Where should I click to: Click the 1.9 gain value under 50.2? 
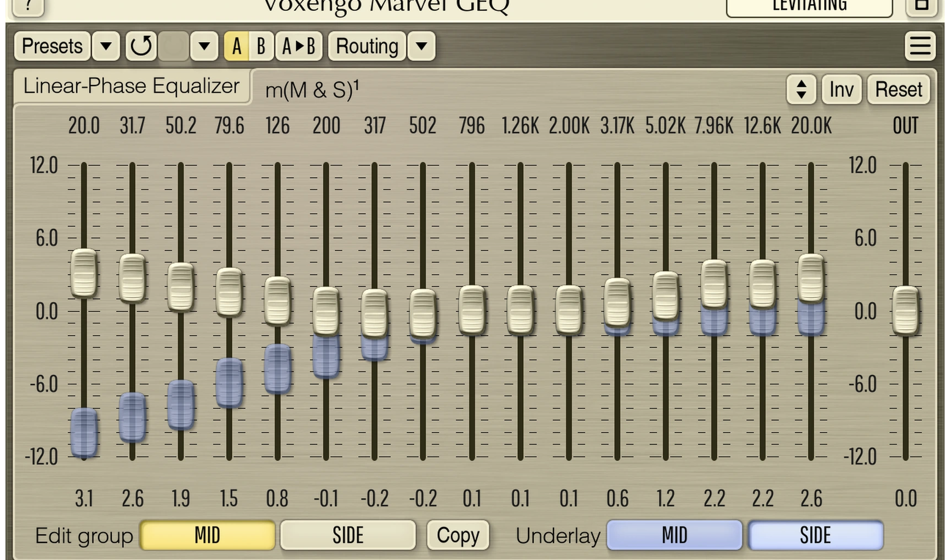[x=181, y=499]
